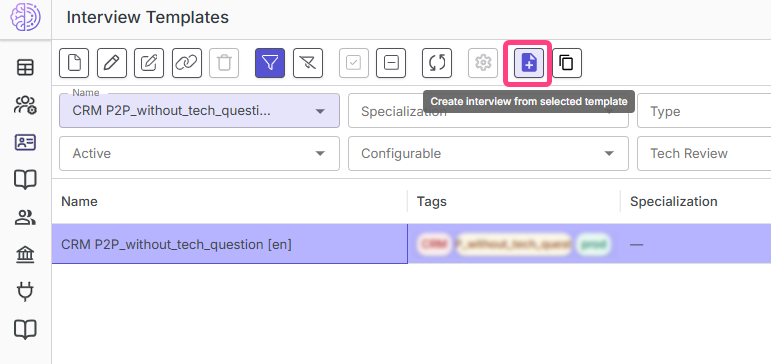Click the new document toolbar icon
The image size is (771, 364).
74,63
